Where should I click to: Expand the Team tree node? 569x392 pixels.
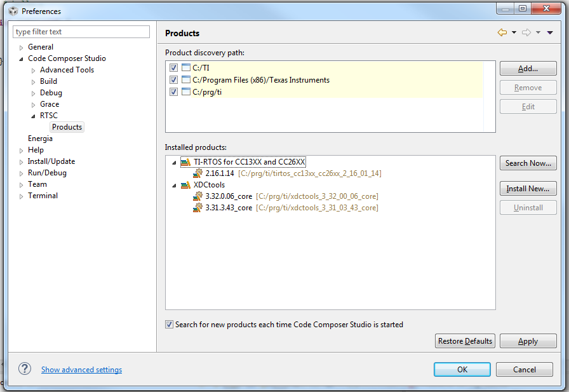click(21, 185)
